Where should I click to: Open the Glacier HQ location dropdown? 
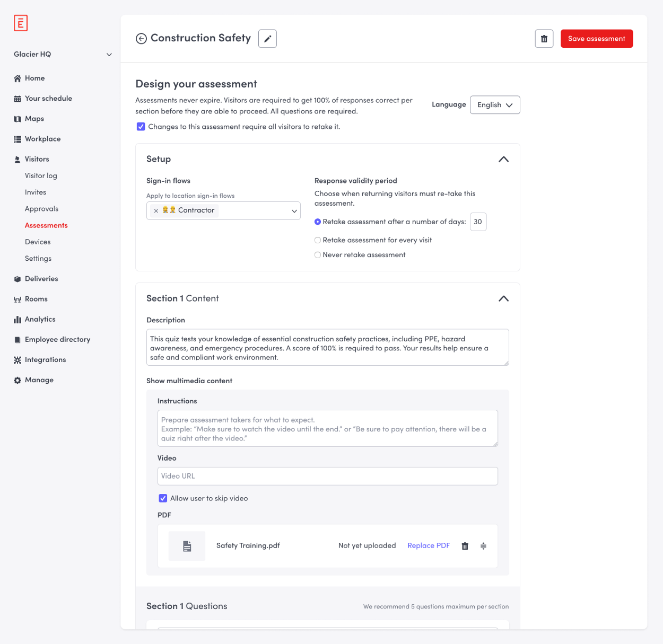(x=63, y=54)
